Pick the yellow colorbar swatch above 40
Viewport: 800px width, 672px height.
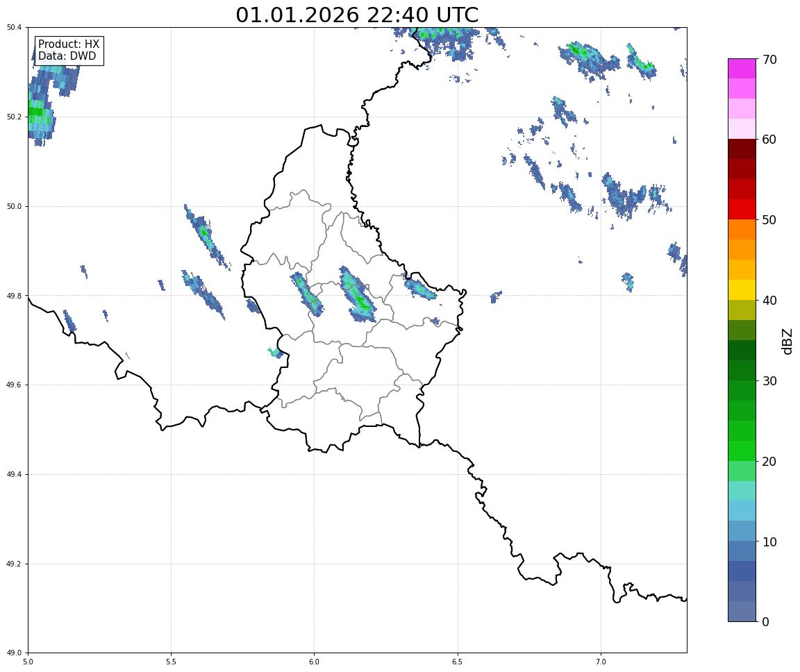point(742,290)
